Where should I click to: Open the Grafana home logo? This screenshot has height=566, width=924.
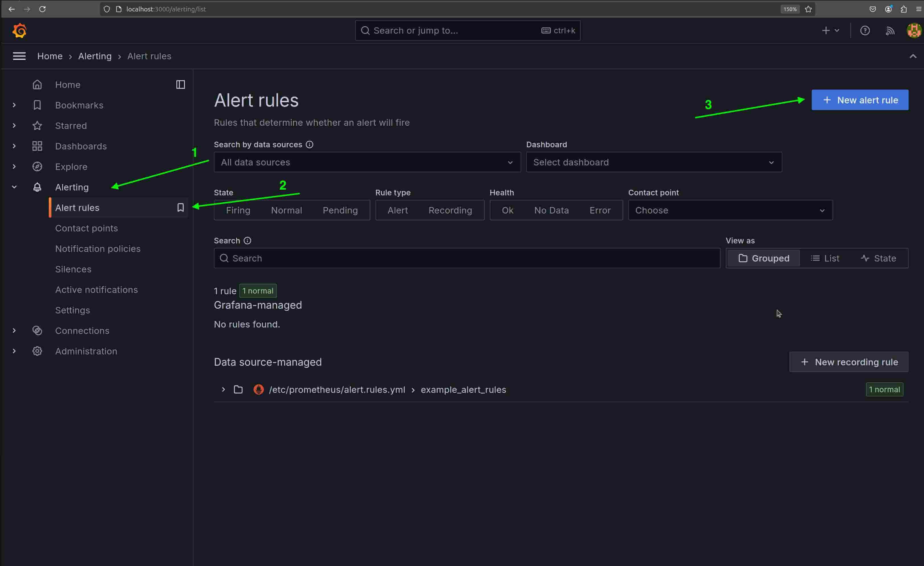coord(19,30)
